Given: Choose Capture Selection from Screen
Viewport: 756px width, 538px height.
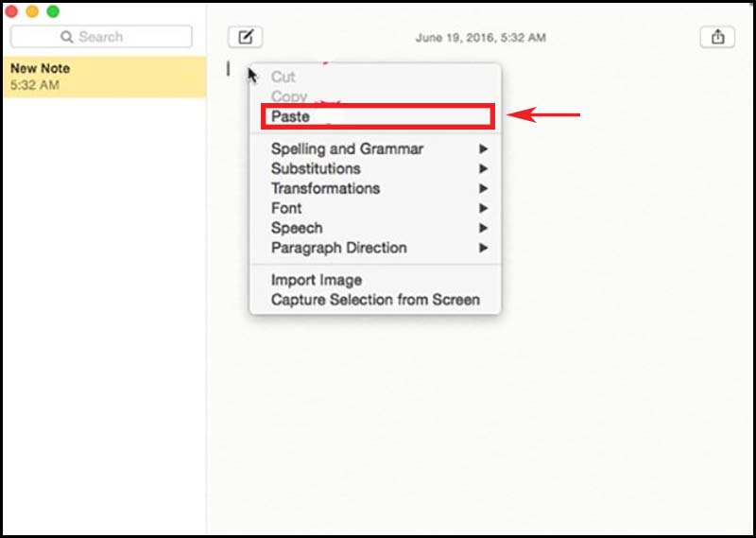Looking at the screenshot, I should (375, 300).
